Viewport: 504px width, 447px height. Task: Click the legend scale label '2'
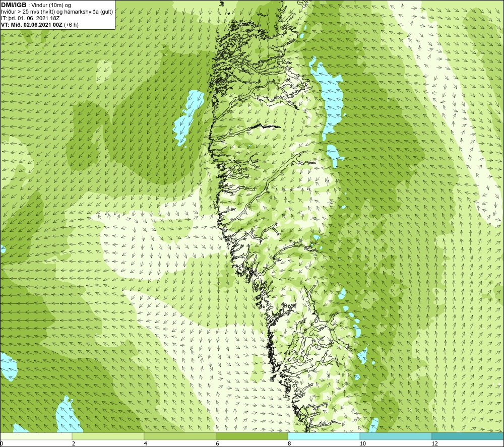74,444
